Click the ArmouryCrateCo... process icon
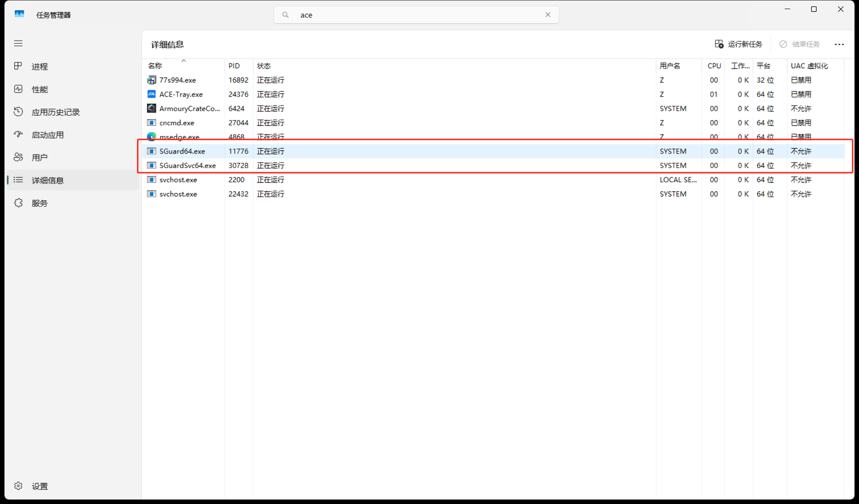This screenshot has width=859, height=504. coord(151,108)
